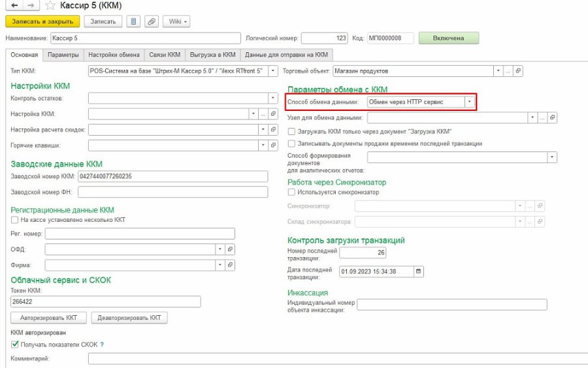
Task: Click Наименование field with Кассир 5
Action: [146, 38]
